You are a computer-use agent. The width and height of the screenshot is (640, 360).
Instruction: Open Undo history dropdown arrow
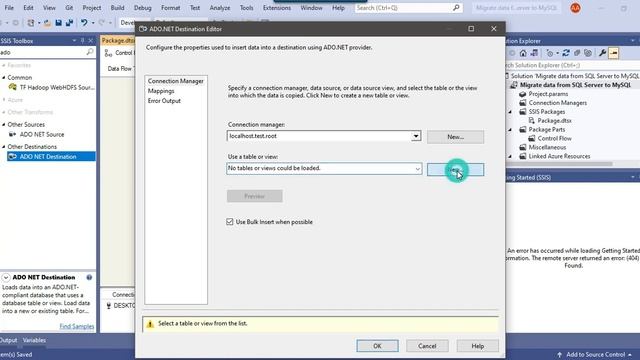93,23
